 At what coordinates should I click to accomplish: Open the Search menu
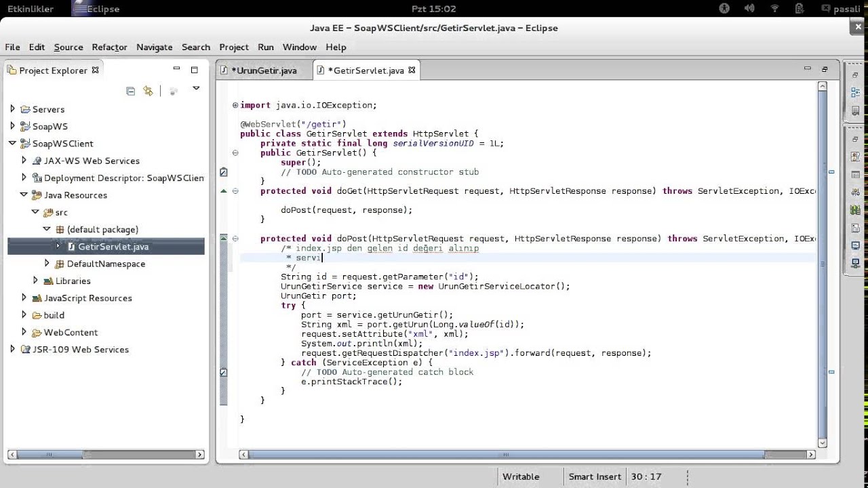tap(196, 47)
